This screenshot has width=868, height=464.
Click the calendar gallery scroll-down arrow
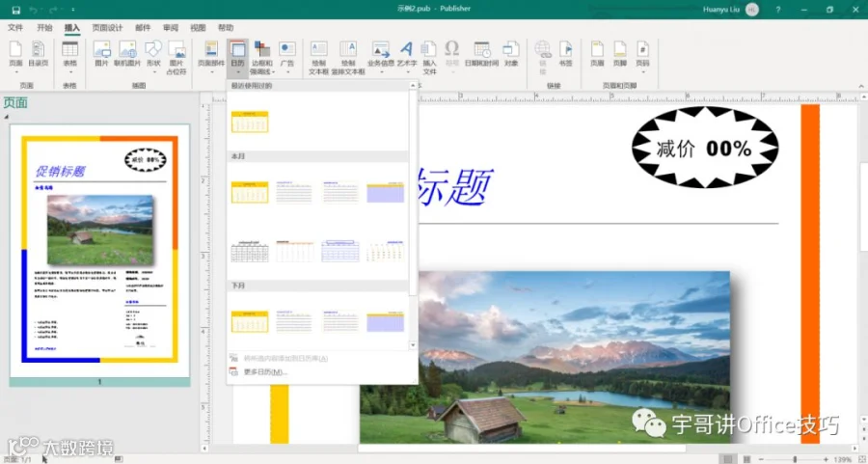413,345
